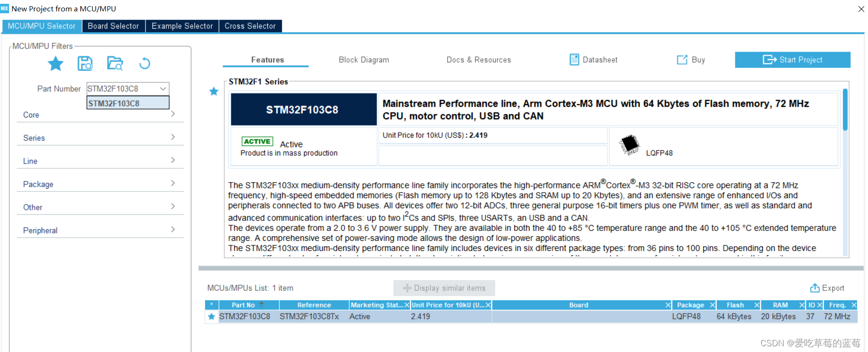This screenshot has width=868, height=352.
Task: Expand the Series filter section
Action: [100, 138]
